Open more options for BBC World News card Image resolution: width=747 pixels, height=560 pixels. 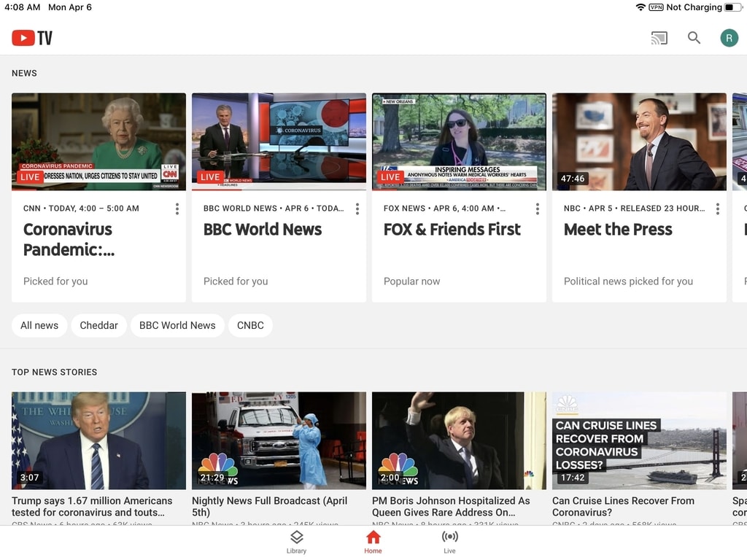pyautogui.click(x=357, y=209)
